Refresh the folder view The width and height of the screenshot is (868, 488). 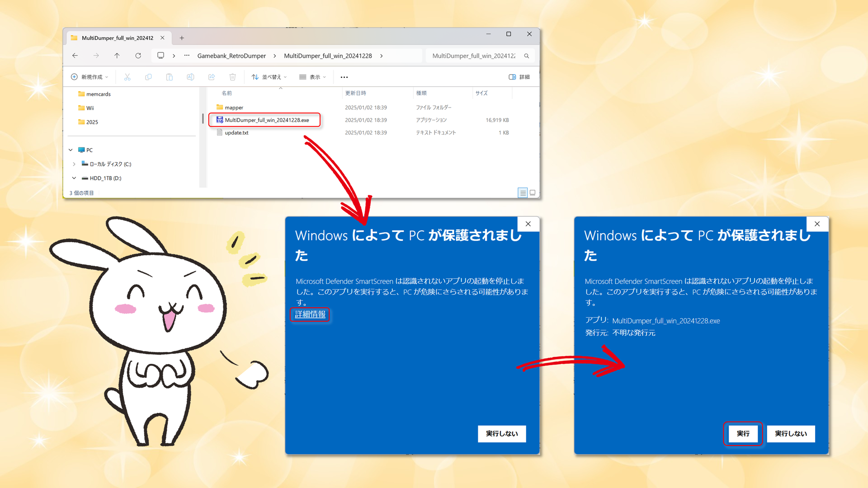[x=138, y=56]
